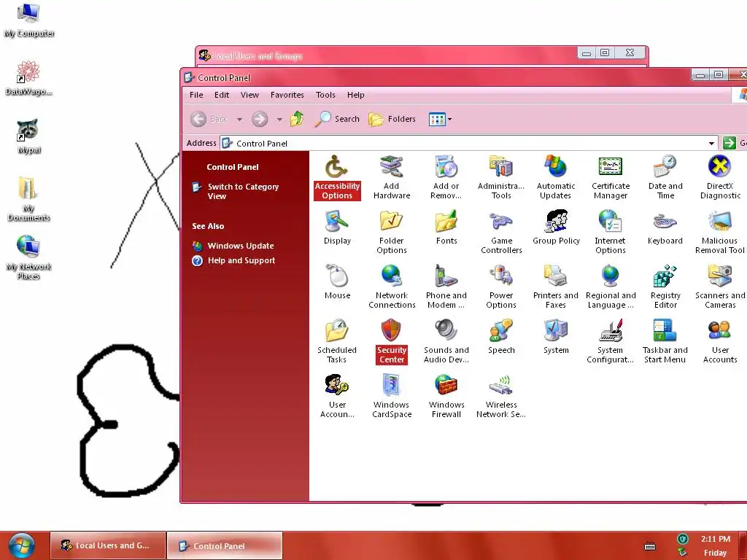The width and height of the screenshot is (747, 560).
Task: Open Accessibility Options applet
Action: (337, 177)
